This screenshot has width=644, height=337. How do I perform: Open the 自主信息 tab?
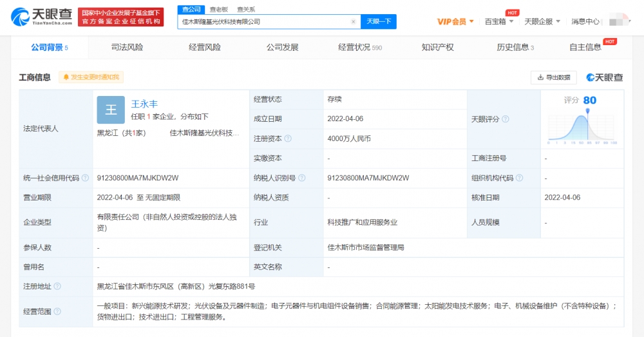(585, 47)
